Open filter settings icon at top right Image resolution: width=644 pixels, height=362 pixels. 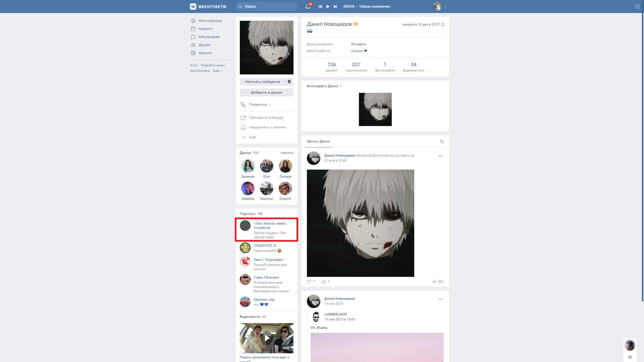637,6
